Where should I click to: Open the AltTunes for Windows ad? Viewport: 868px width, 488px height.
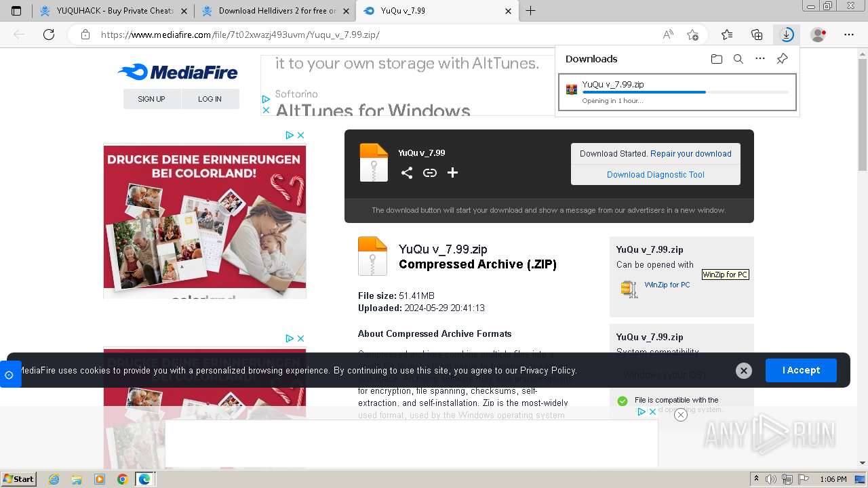(x=373, y=110)
